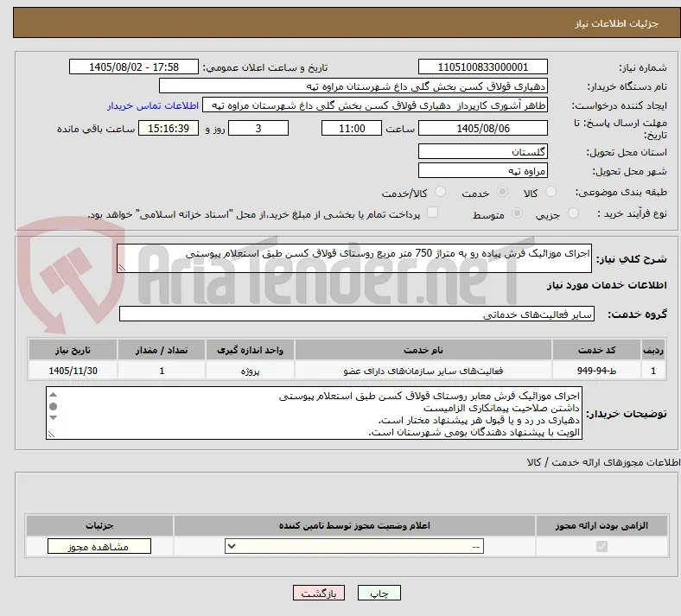
Task: Click the city field مراوه تپه
Action: [x=482, y=170]
